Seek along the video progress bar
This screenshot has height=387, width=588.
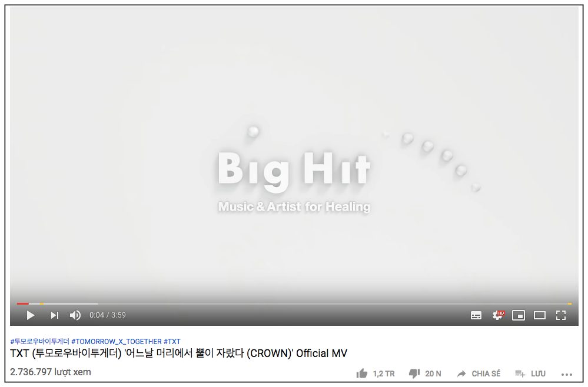point(294,303)
